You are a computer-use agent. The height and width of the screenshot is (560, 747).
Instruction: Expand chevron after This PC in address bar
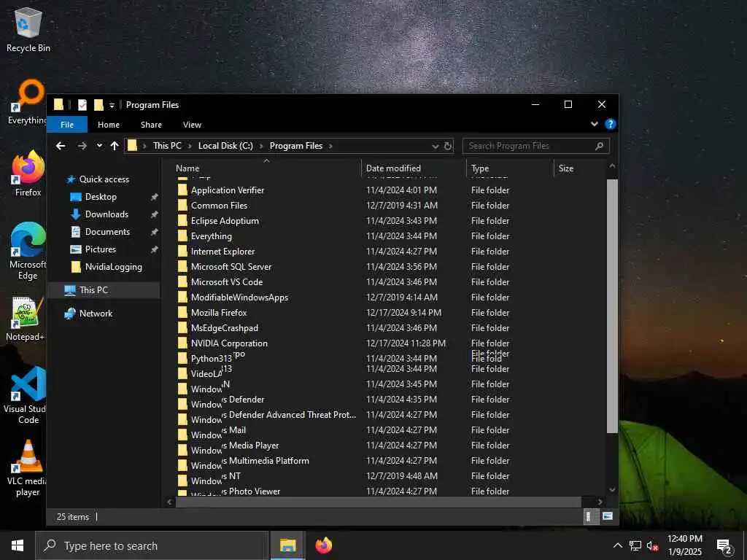pyautogui.click(x=190, y=146)
